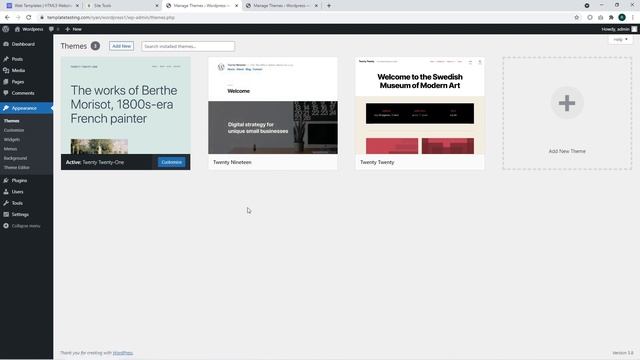The height and width of the screenshot is (360, 640).
Task: Click the Twenty Nineteen theme name
Action: 232,162
